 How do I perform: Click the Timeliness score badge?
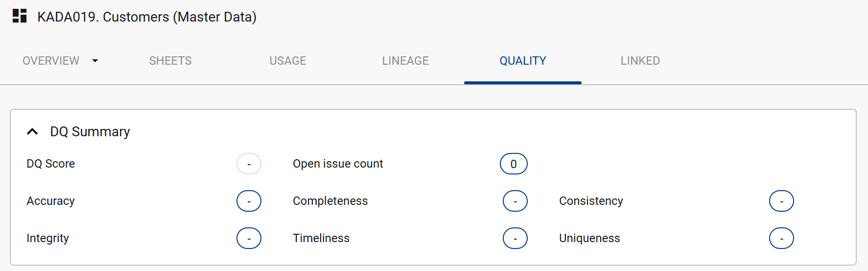(x=515, y=238)
